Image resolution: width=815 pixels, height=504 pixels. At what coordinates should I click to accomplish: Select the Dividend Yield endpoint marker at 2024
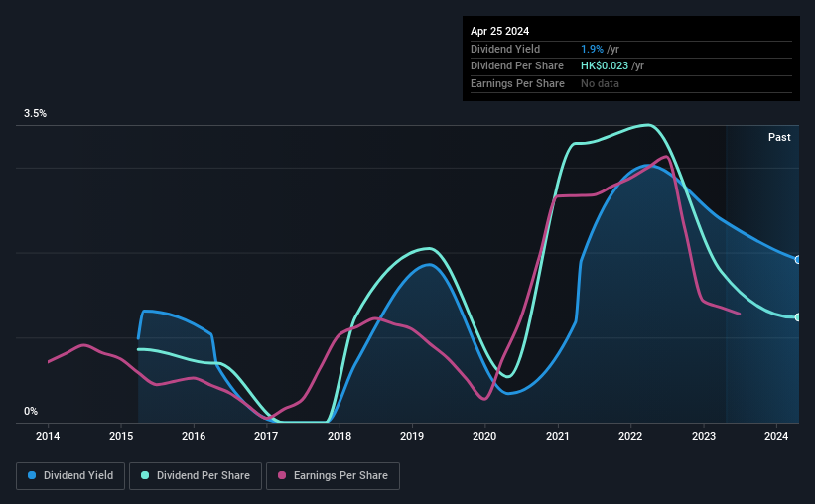coord(798,260)
